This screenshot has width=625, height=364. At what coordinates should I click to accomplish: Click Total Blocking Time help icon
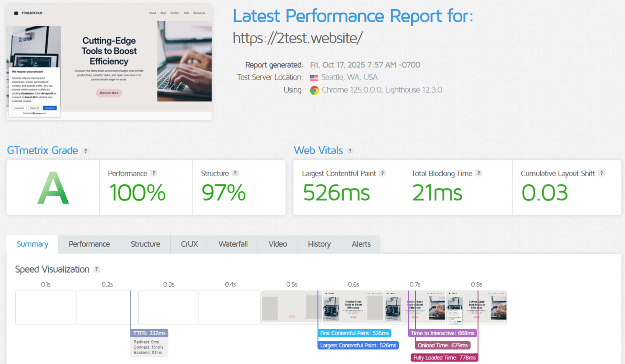coord(478,173)
